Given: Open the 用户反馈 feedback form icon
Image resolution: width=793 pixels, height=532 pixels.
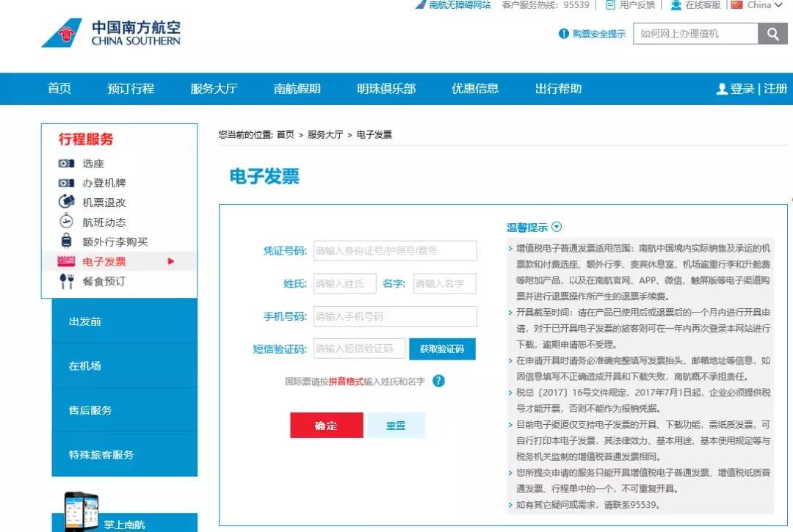Looking at the screenshot, I should pyautogui.click(x=609, y=5).
